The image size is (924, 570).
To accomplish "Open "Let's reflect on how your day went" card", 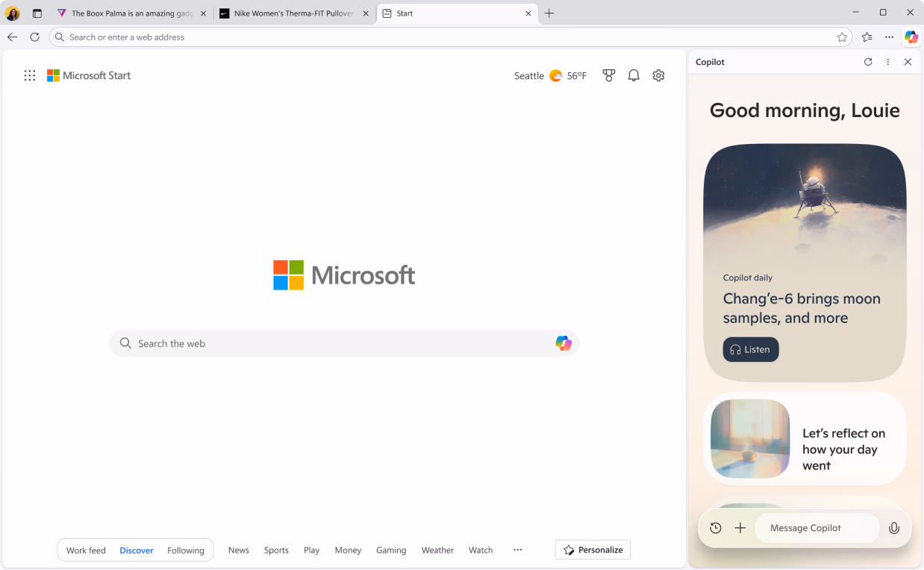I will (805, 439).
